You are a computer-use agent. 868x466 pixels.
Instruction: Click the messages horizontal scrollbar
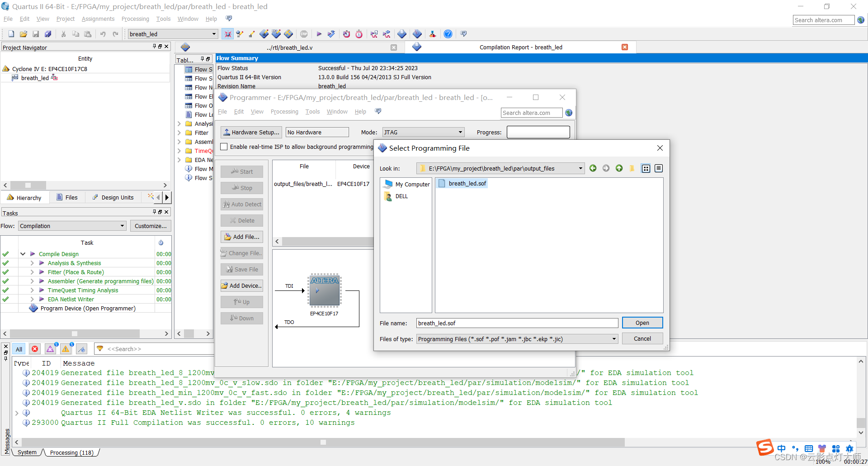pyautogui.click(x=323, y=442)
